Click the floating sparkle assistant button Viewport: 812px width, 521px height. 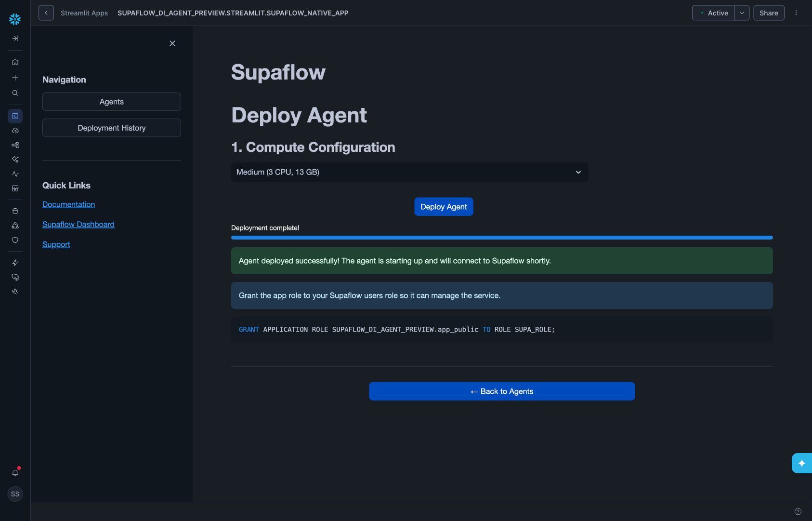click(x=801, y=463)
